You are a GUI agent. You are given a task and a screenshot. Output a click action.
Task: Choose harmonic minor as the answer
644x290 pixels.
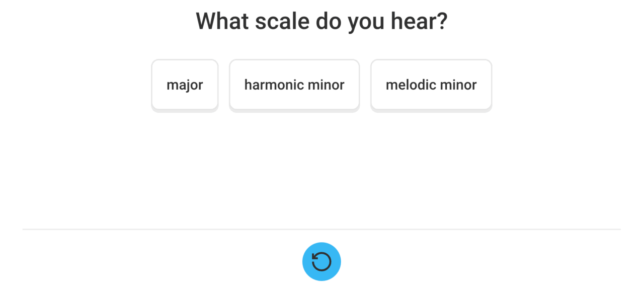point(294,85)
